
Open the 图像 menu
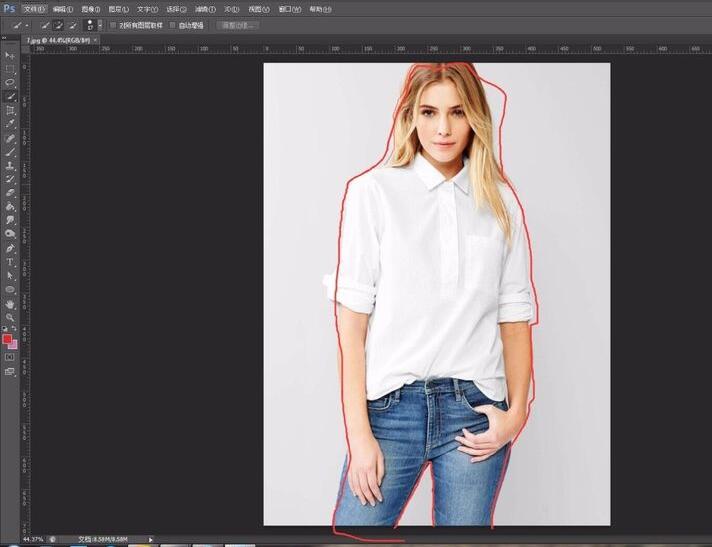click(90, 8)
